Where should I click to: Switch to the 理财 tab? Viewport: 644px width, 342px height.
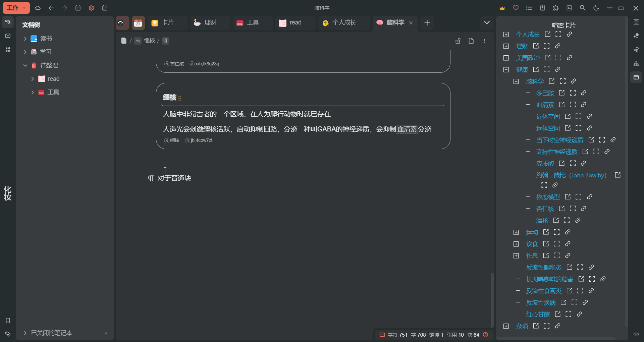(210, 22)
